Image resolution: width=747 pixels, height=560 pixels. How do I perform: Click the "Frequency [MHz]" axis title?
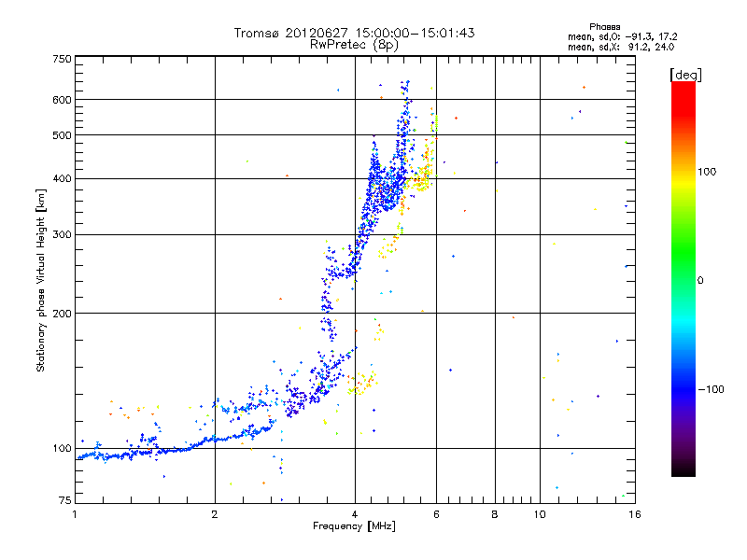point(354,526)
